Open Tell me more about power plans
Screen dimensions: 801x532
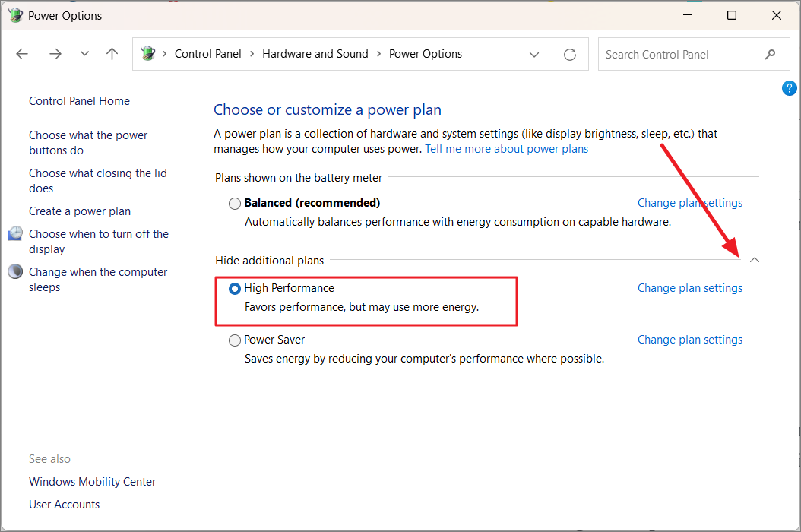pos(506,149)
